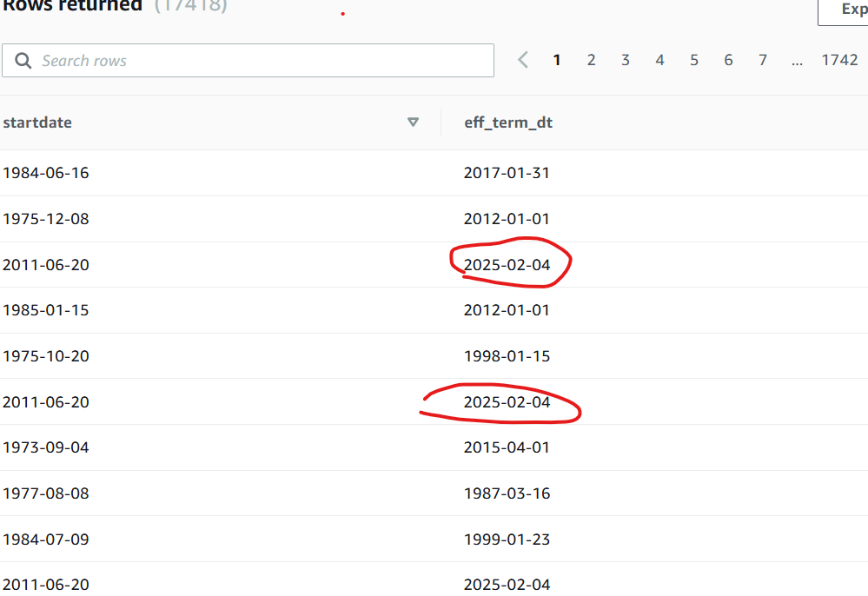
Task: Select the current page 1 indicator
Action: (x=557, y=60)
